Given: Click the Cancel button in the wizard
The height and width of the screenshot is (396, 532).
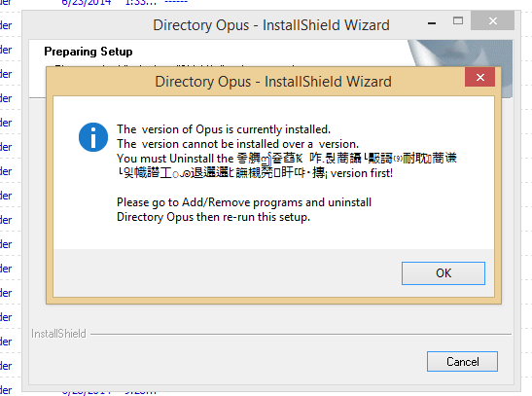Looking at the screenshot, I should pyautogui.click(x=462, y=361).
